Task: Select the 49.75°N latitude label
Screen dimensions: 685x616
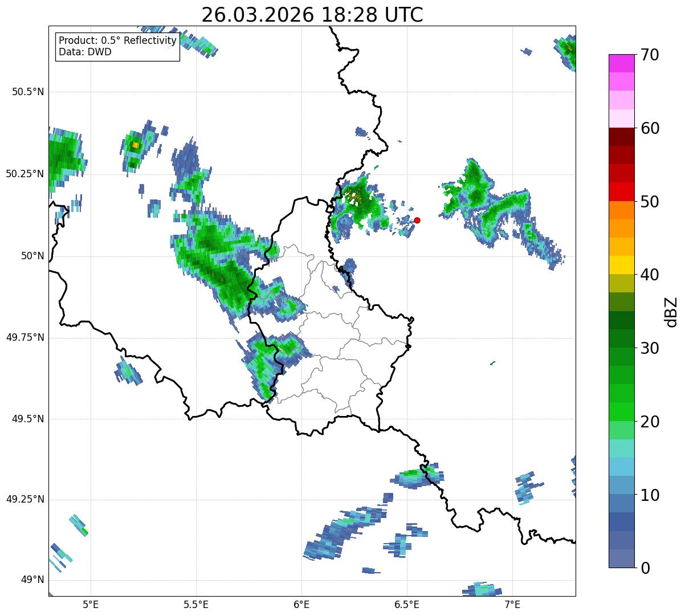Action: click(x=25, y=337)
